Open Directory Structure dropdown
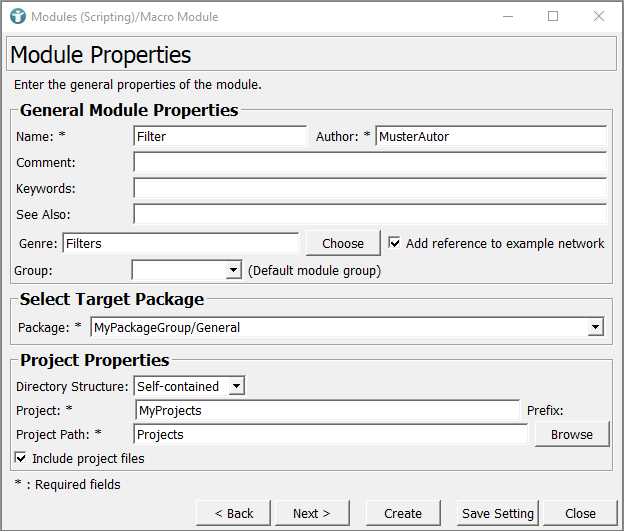Viewport: 624px width, 531px height. pos(190,386)
